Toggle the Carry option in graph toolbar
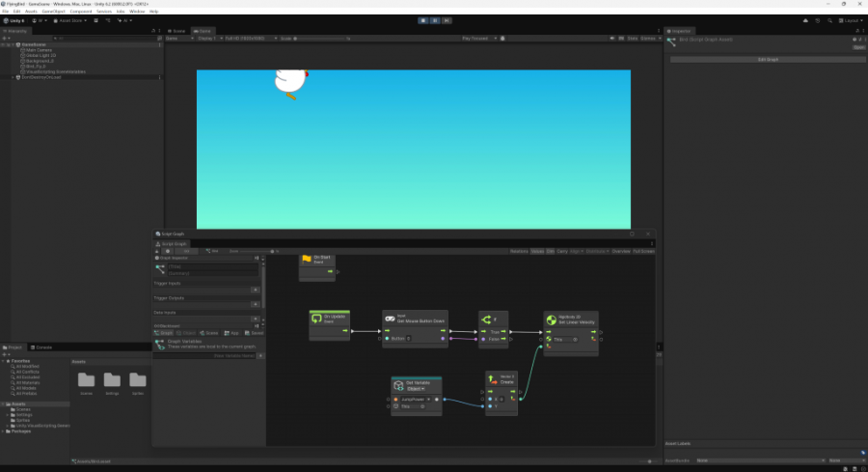This screenshot has width=868, height=472. click(x=562, y=251)
